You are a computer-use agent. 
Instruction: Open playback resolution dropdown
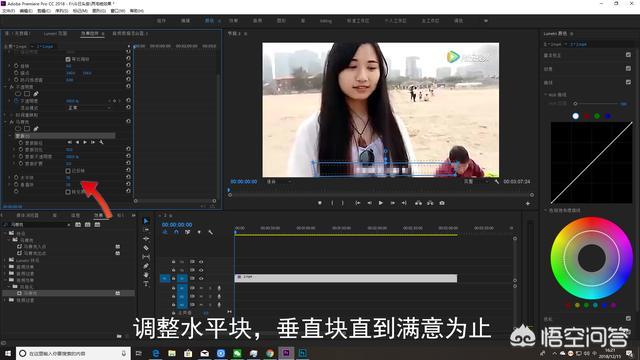pos(476,182)
